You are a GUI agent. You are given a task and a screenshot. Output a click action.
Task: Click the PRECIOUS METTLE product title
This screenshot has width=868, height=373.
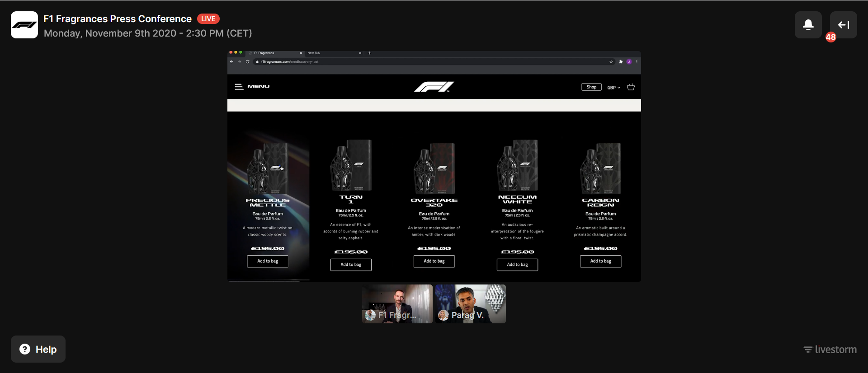(x=268, y=203)
